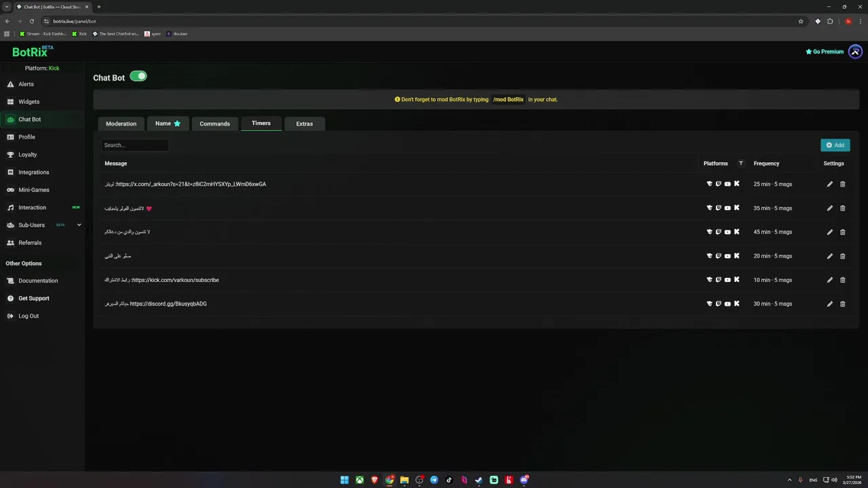This screenshot has width=868, height=488.
Task: Filter timers by platform
Action: coord(741,163)
